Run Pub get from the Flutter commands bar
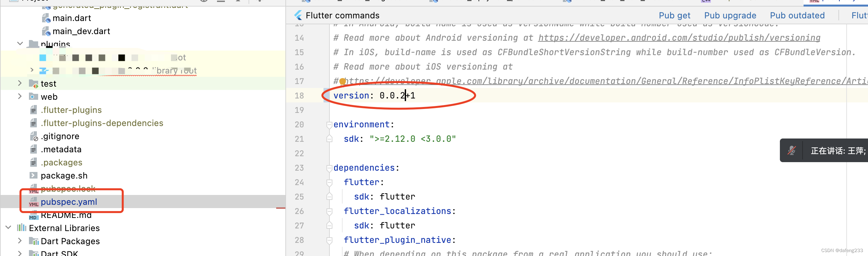Image resolution: width=868 pixels, height=256 pixels. point(674,15)
